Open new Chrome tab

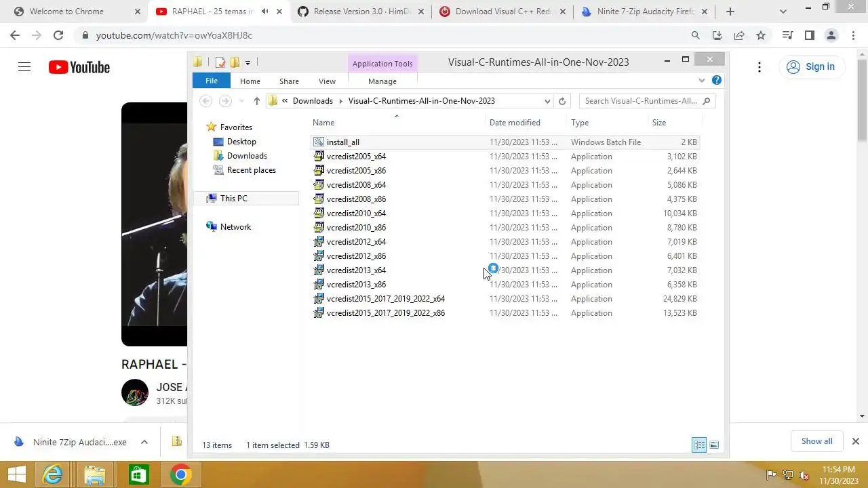pos(730,12)
